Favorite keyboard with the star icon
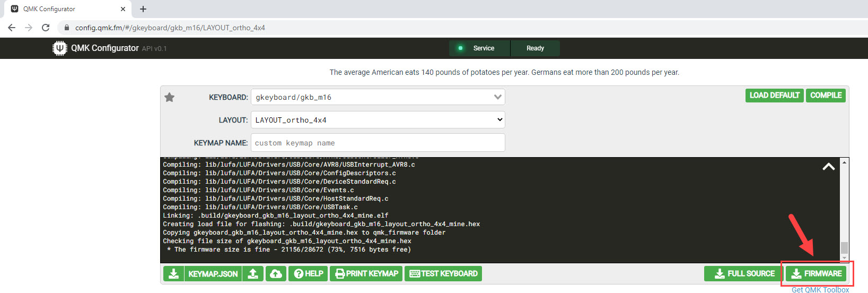This screenshot has width=868, height=293. [x=170, y=97]
